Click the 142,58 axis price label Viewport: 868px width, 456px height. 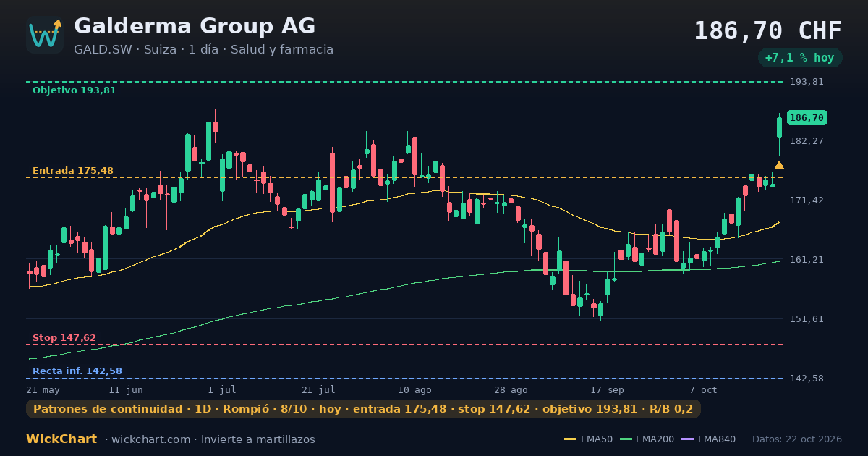(x=807, y=379)
